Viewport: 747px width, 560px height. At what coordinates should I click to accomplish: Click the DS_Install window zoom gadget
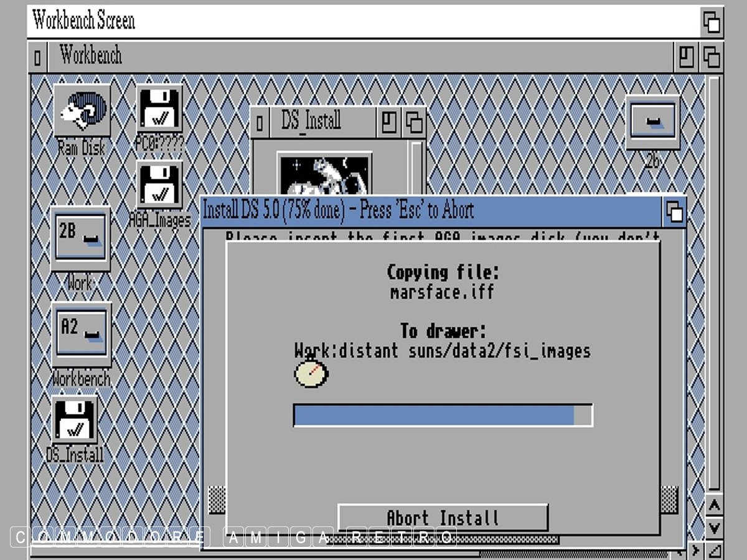pos(390,122)
